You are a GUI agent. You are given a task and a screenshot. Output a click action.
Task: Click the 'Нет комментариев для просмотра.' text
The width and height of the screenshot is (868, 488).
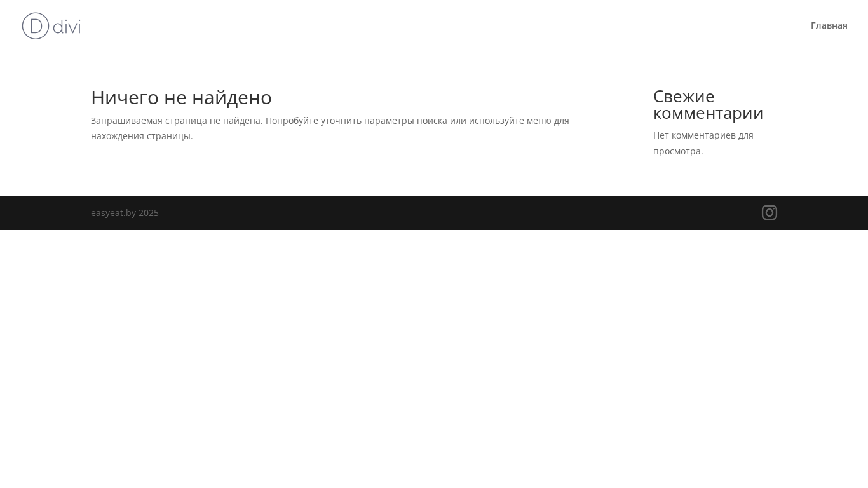(x=703, y=143)
